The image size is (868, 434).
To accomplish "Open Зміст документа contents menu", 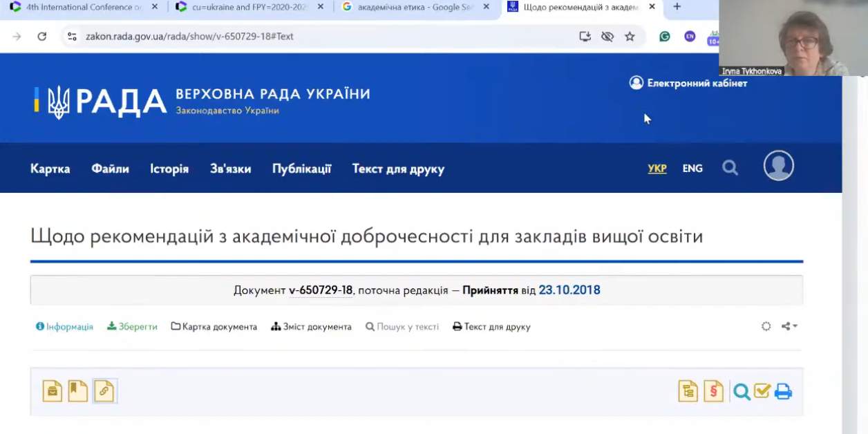I will (311, 327).
